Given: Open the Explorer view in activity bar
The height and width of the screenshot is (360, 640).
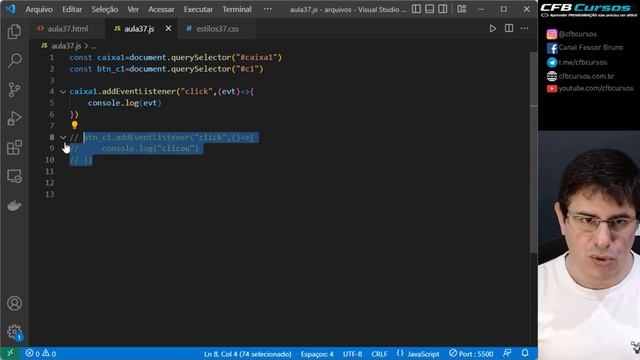Looking at the screenshot, I should 14,31.
